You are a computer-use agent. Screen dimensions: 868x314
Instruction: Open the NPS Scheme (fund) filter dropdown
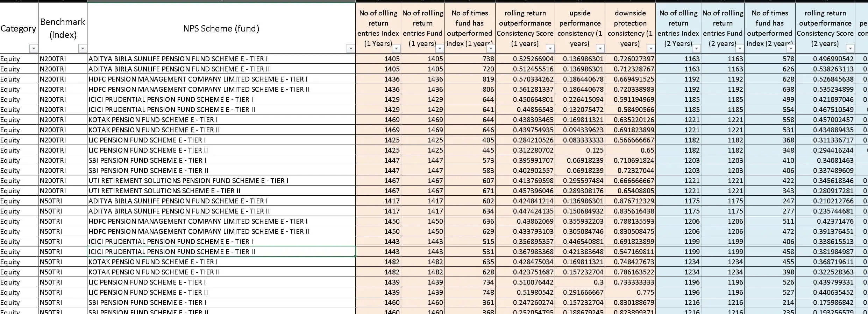click(x=350, y=49)
